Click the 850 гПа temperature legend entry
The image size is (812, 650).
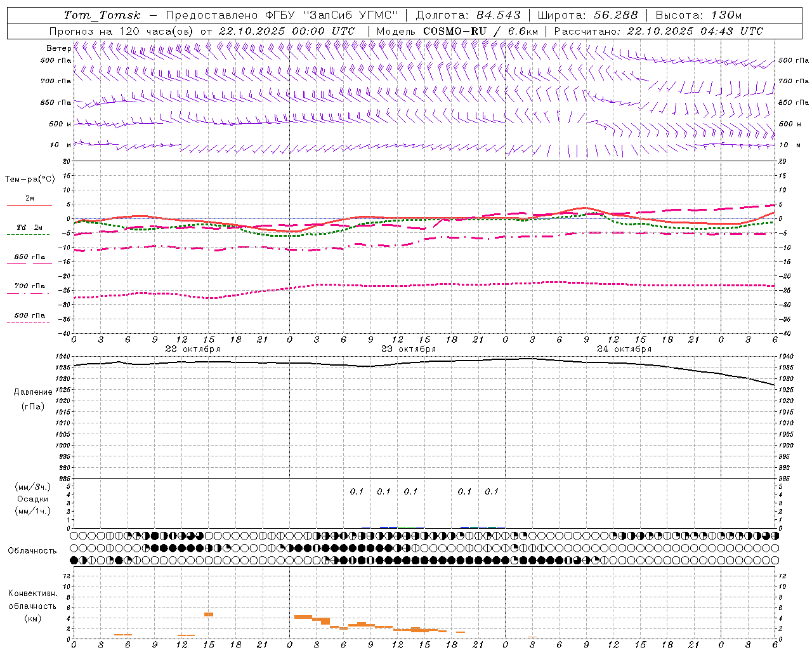pos(30,257)
